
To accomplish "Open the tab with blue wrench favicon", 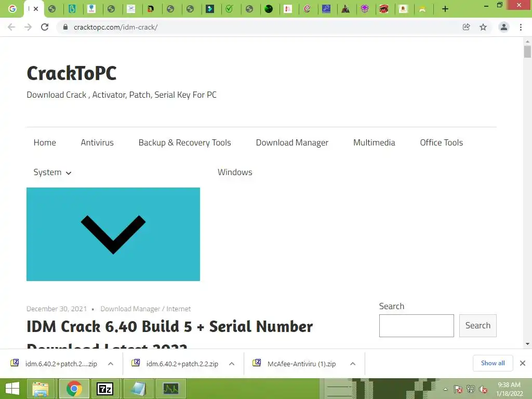I will tap(326, 9).
